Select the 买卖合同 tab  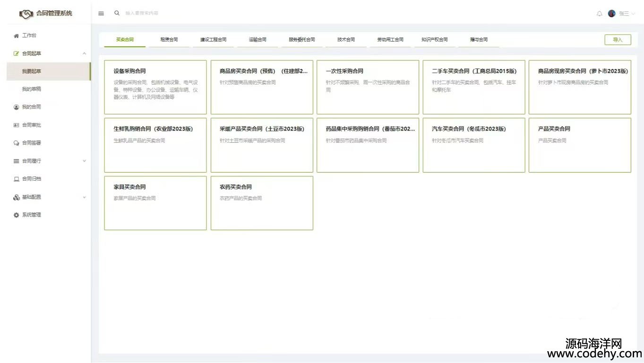tap(125, 40)
